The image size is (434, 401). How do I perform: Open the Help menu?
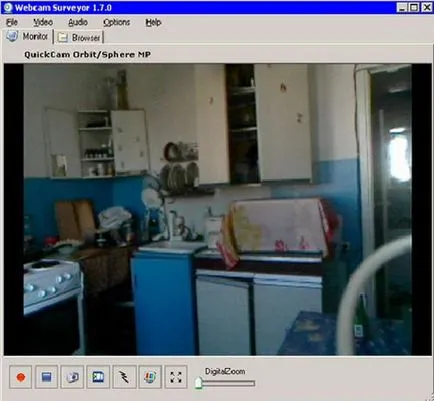point(153,22)
